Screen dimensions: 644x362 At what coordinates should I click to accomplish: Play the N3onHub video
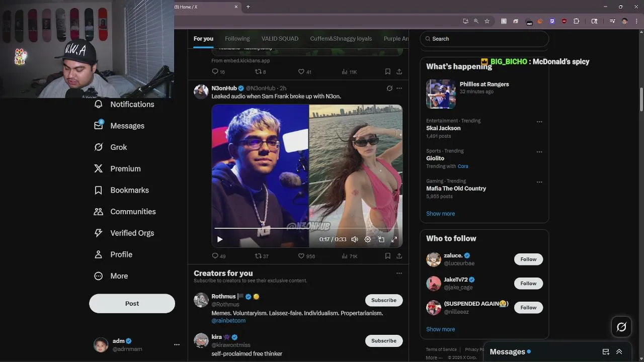220,239
